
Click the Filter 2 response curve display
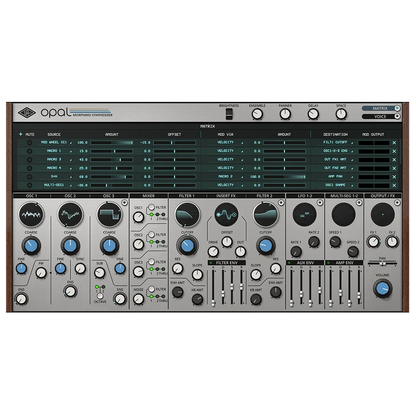coord(266,215)
